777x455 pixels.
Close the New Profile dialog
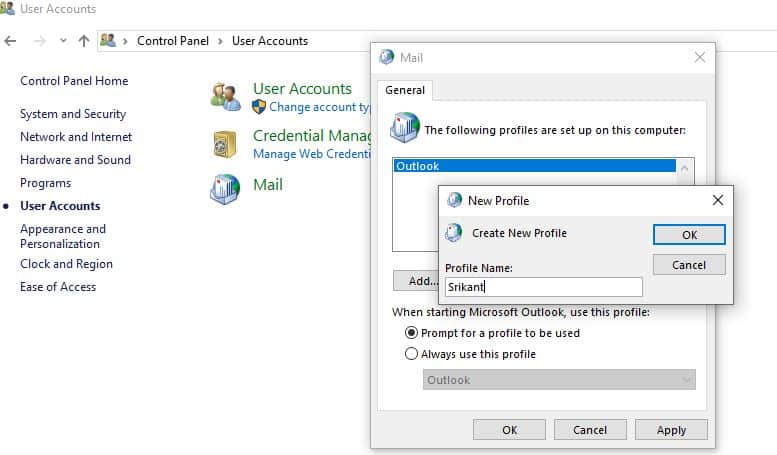pos(718,200)
